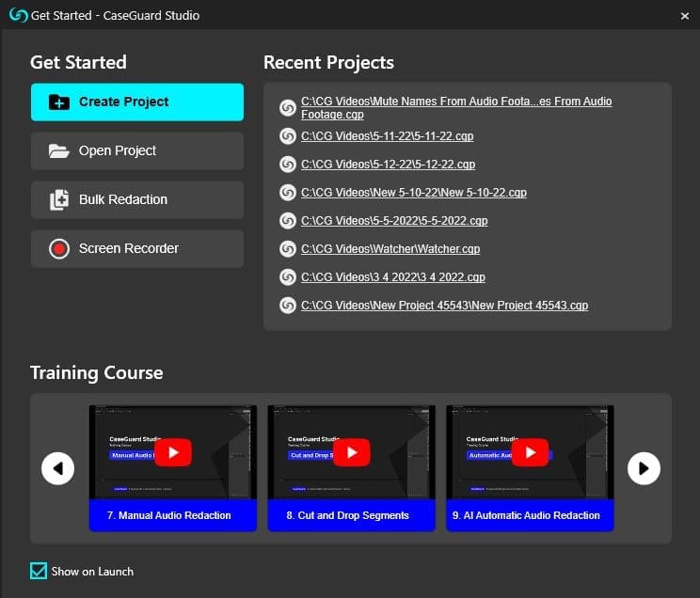The width and height of the screenshot is (700, 598).
Task: Play the Manual Audio Redaction video
Action: click(173, 452)
